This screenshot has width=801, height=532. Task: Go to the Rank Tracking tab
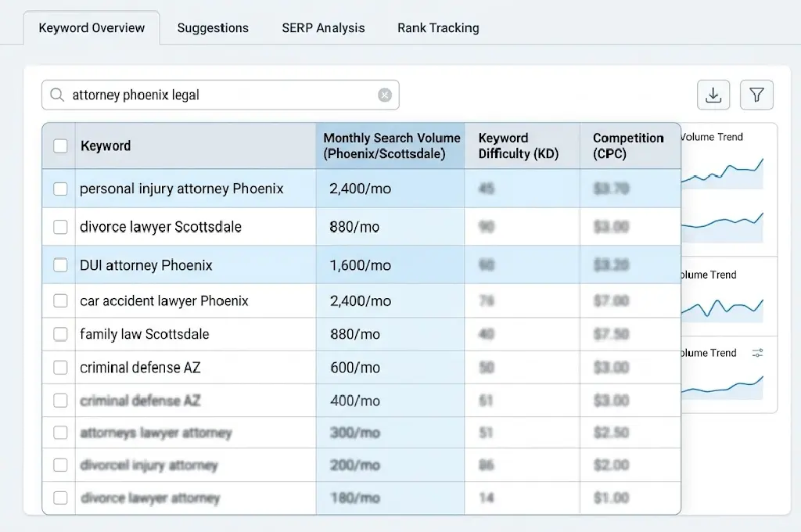tap(438, 28)
